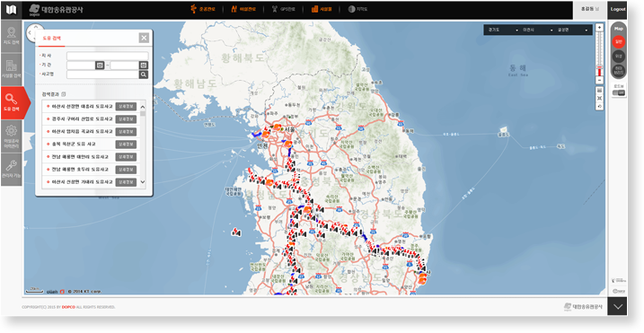Open the map search (지도 검색) sidebar icon

pos(11,36)
